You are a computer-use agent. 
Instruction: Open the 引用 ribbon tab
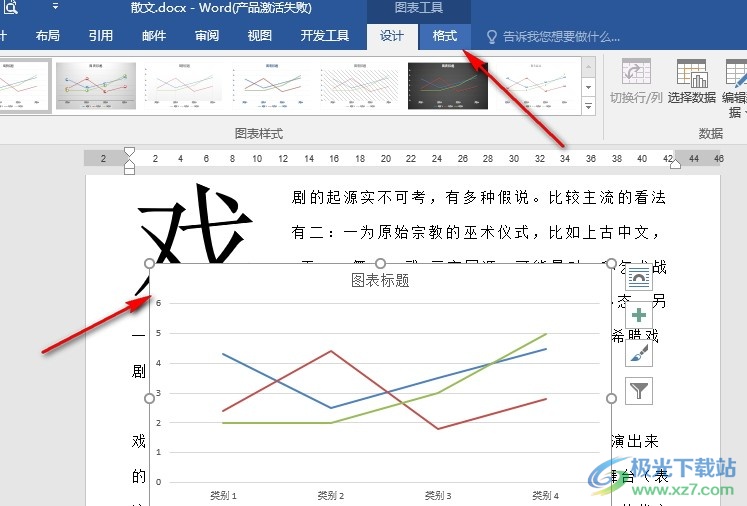(x=101, y=36)
